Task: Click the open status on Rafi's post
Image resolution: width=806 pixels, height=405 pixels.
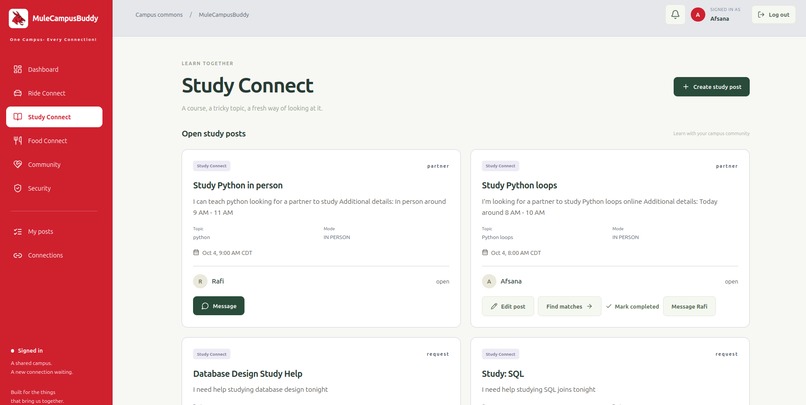Action: click(x=443, y=282)
